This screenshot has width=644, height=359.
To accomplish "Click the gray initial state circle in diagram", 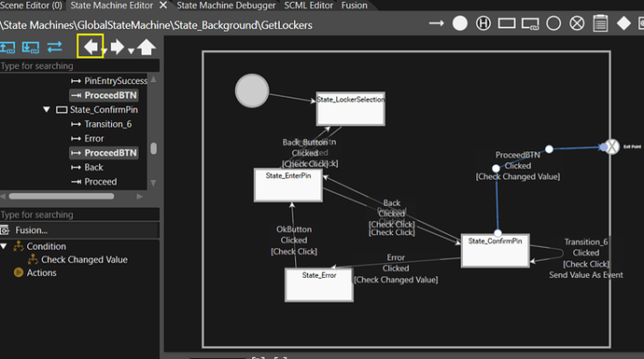I will 252,90.
